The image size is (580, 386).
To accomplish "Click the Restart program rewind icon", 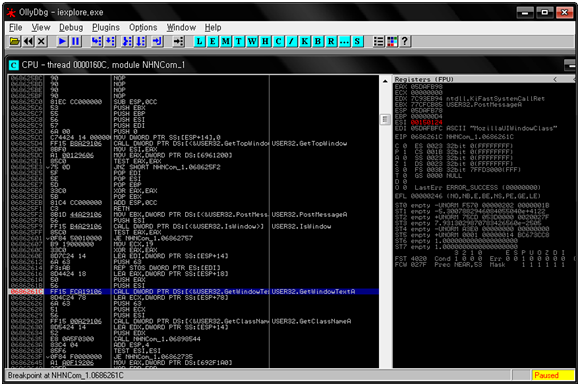I will [28, 41].
